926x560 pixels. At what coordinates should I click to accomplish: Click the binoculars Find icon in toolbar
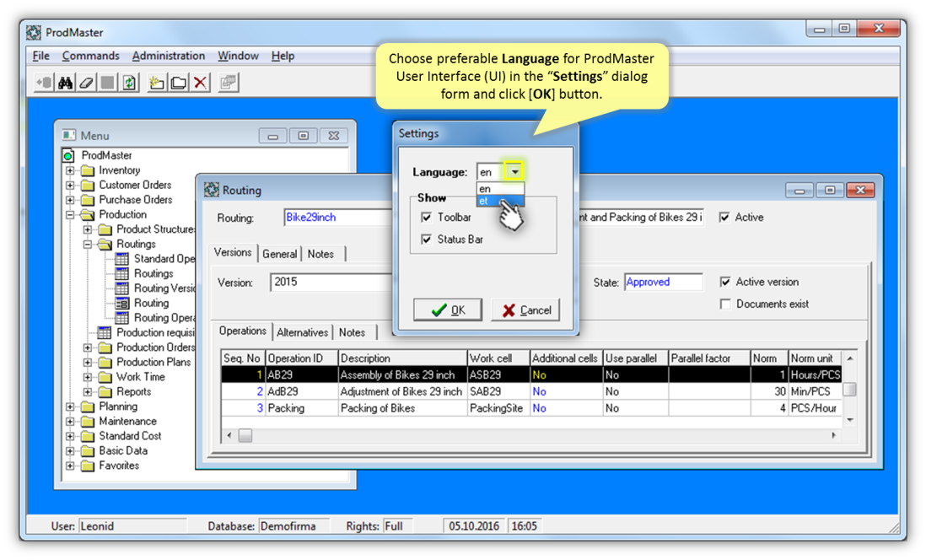coord(65,83)
